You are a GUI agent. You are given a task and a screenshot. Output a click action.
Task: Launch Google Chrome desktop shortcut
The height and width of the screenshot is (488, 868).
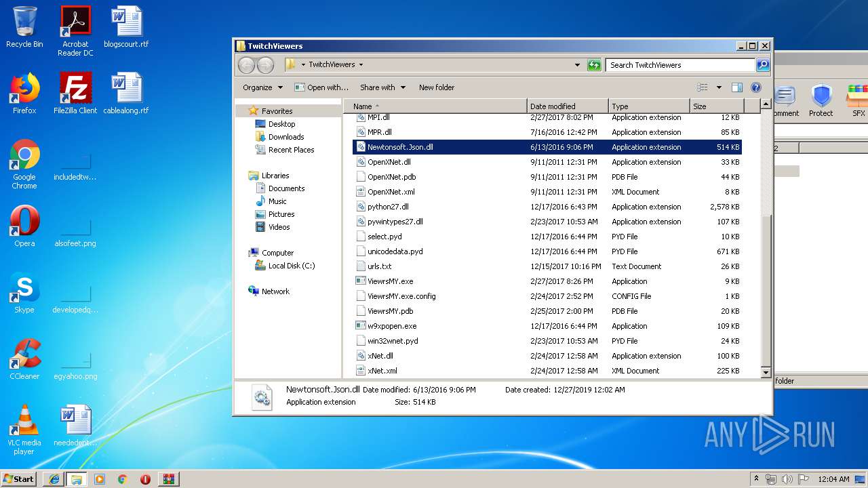[x=24, y=164]
